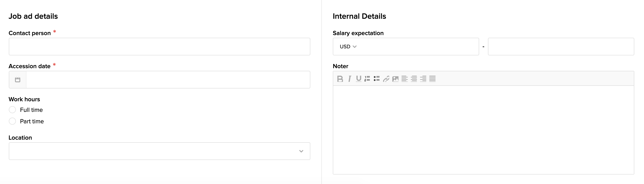
Task: Open the USD currency dropdown
Action: 348,47
